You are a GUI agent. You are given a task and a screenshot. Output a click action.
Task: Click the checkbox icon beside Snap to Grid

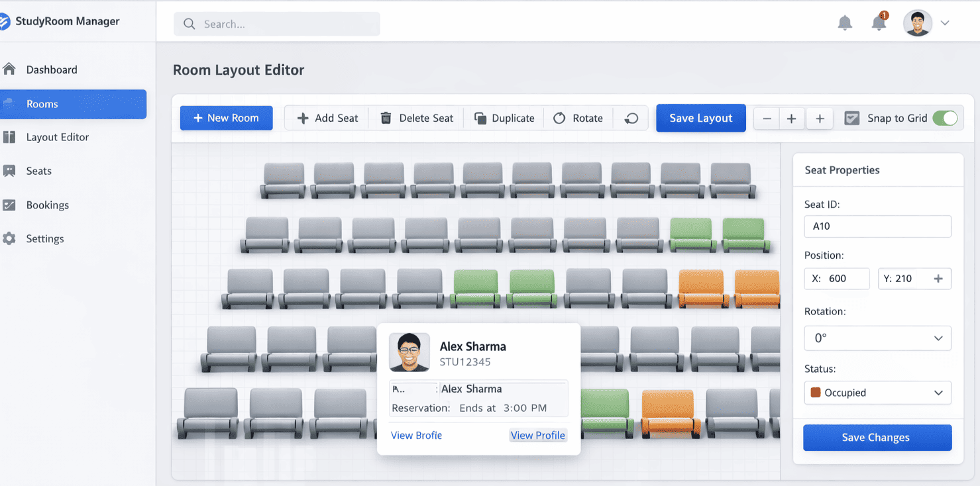point(852,118)
